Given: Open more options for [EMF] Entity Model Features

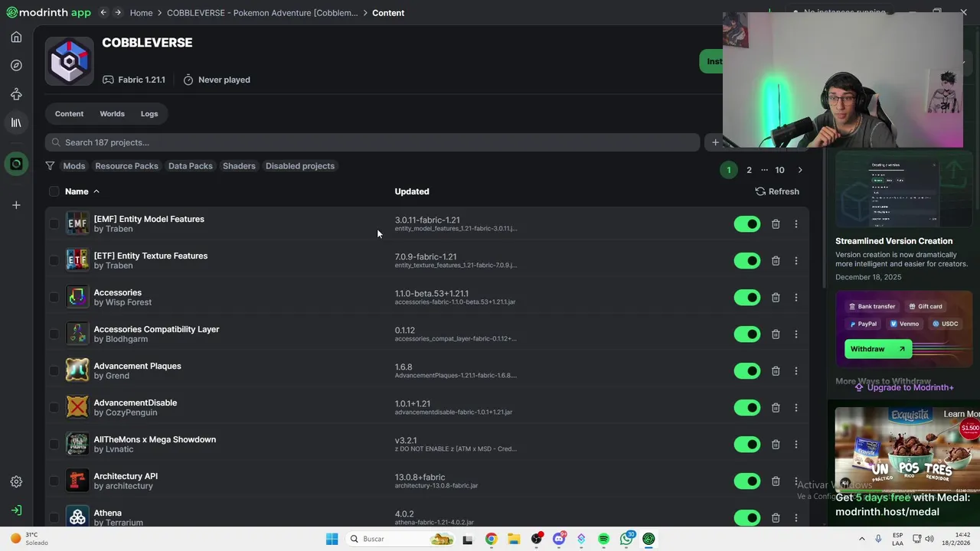Looking at the screenshot, I should pyautogui.click(x=795, y=223).
